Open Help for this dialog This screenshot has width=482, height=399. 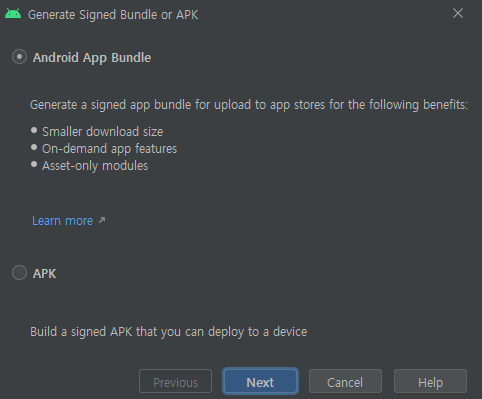tap(430, 381)
